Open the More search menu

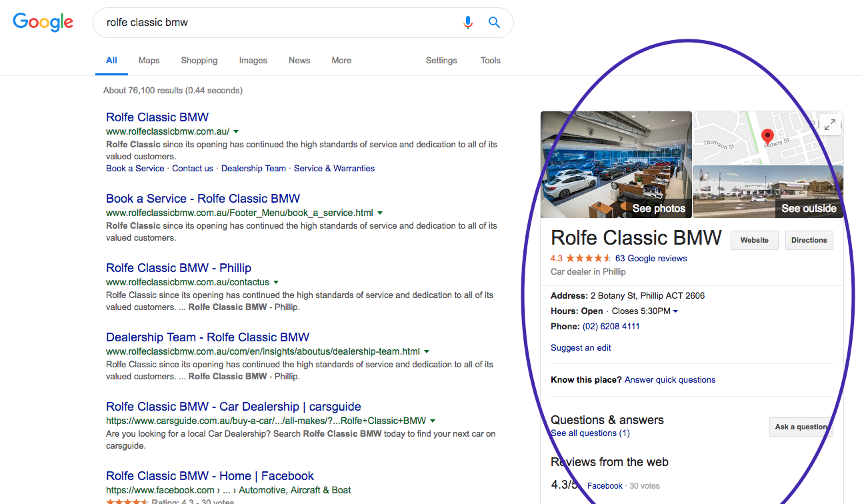341,60
